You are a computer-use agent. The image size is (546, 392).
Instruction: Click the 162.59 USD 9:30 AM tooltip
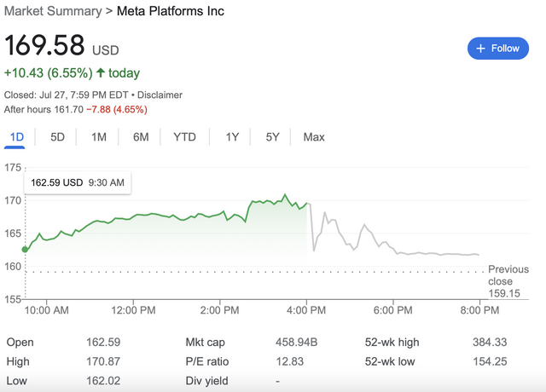pyautogui.click(x=78, y=182)
